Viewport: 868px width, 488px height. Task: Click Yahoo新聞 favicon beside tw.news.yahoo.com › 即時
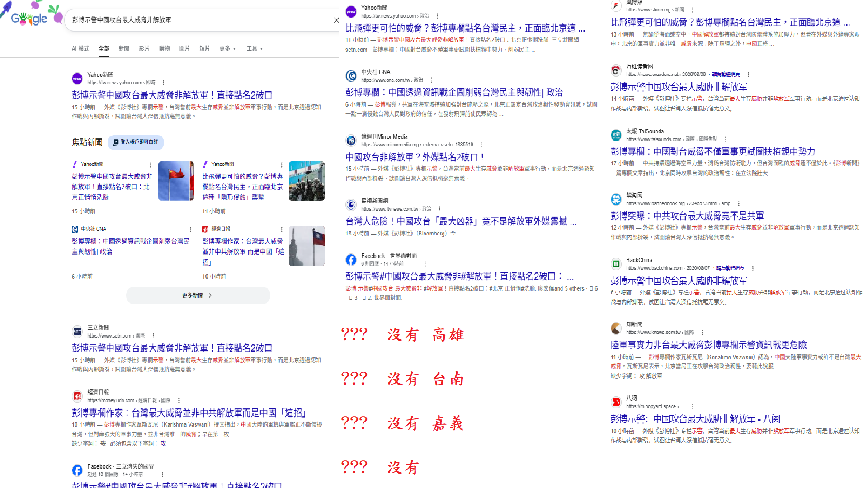pos(77,79)
